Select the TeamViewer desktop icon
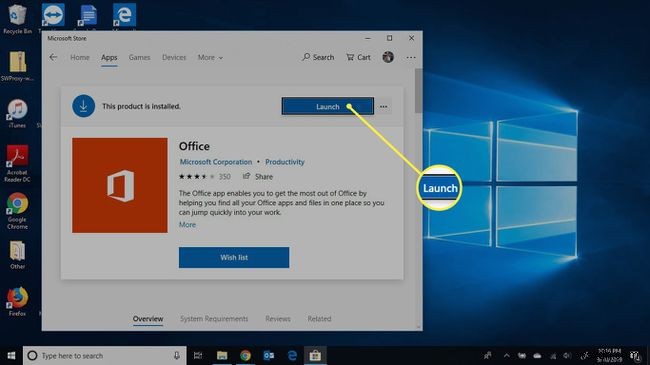Screen dimensions: 650x365 pos(53,16)
